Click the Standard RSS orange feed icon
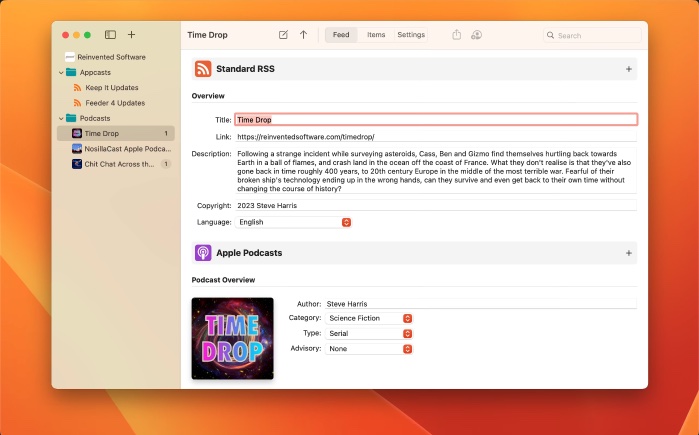The height and width of the screenshot is (435, 699). (x=203, y=69)
